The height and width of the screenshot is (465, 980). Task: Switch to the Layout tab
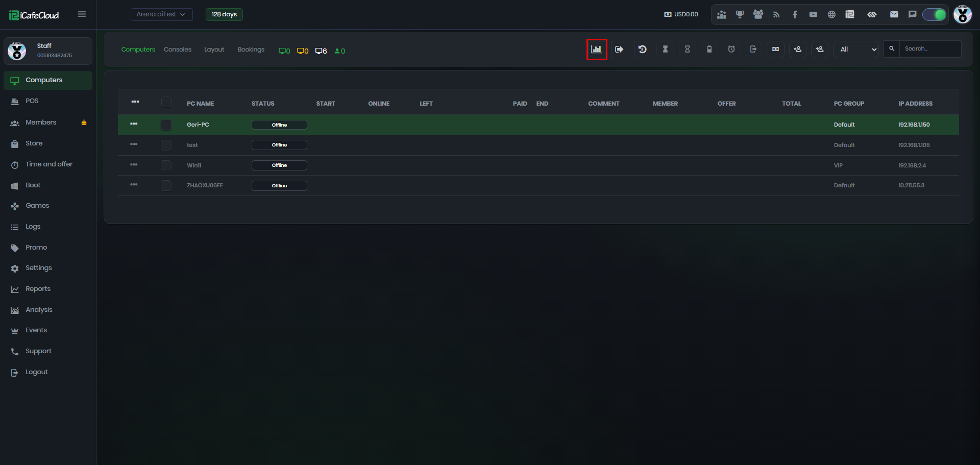(x=214, y=50)
